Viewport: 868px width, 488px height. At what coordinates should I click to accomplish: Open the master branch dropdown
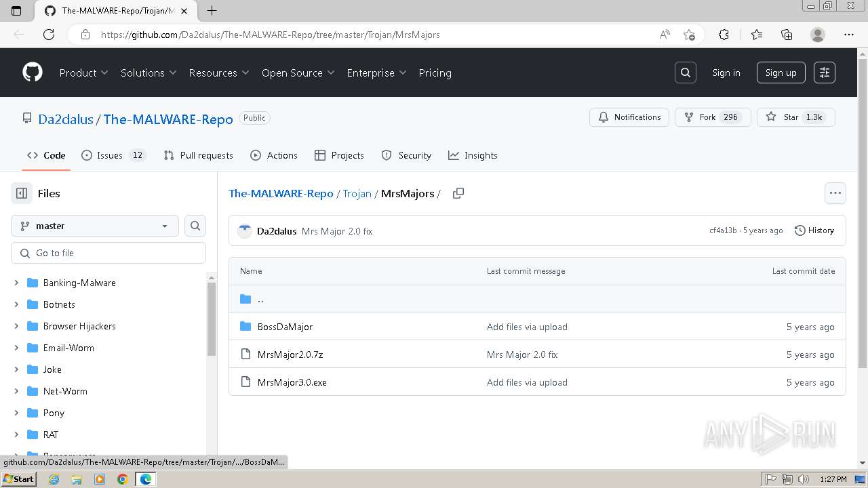(95, 226)
